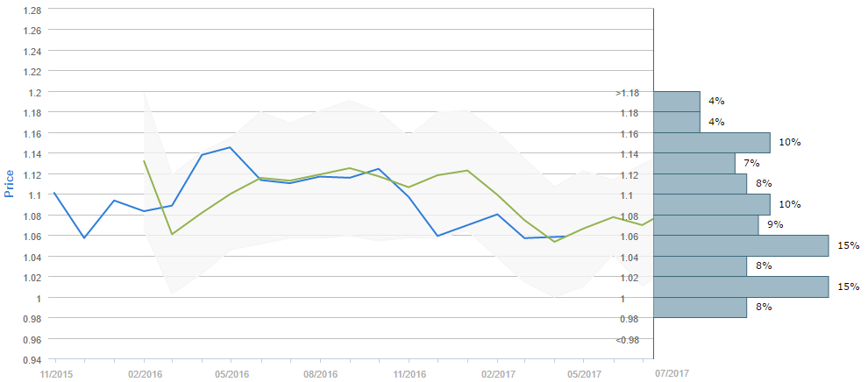Click the 10% bar between 1.16 and 1.14
Viewport: 868px width, 382px height.
(712, 143)
